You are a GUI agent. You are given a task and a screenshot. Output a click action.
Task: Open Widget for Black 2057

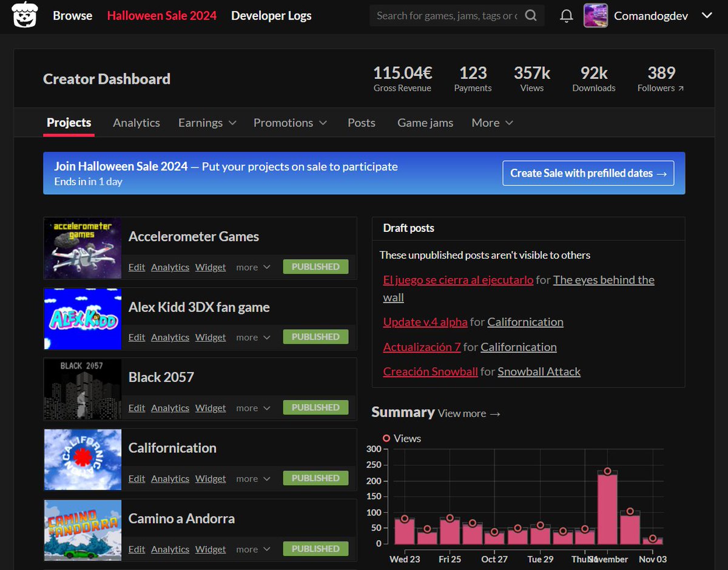[211, 408]
